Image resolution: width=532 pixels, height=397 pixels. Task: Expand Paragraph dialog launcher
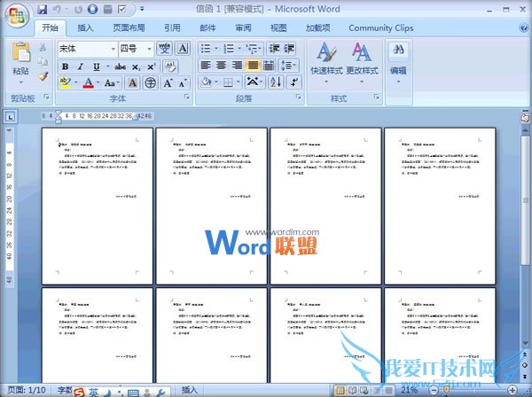298,97
